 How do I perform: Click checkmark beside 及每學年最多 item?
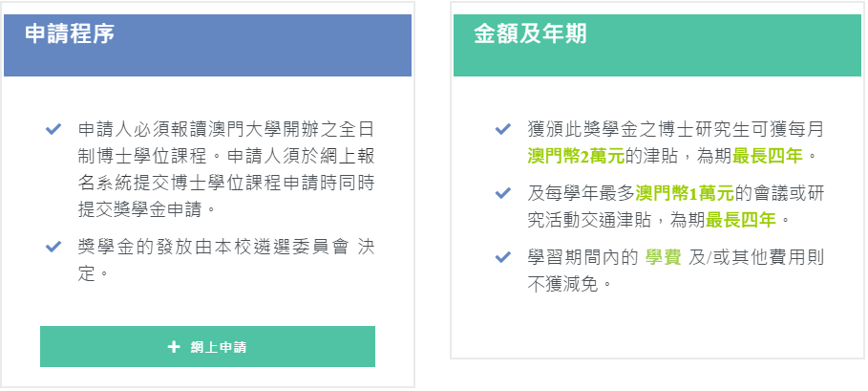[x=503, y=192]
